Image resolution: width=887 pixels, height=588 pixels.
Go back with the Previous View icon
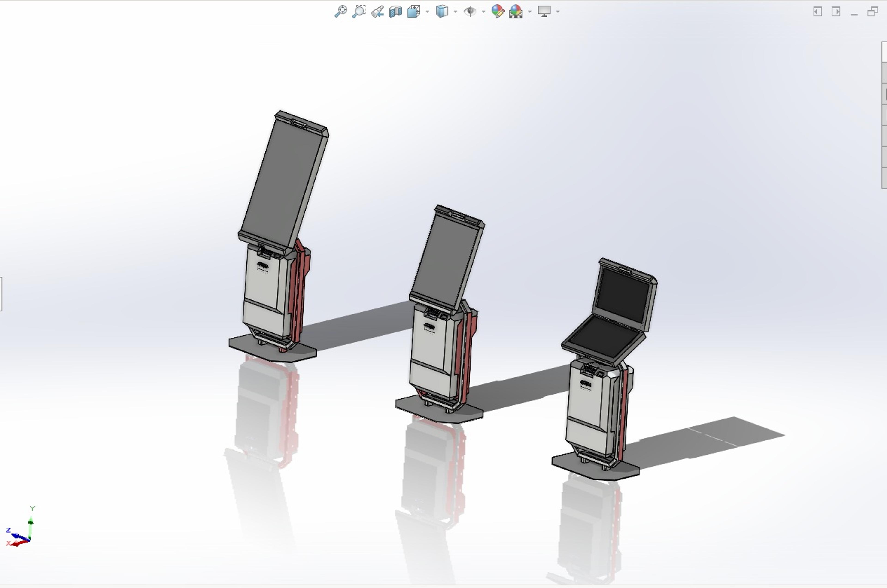pyautogui.click(x=377, y=12)
